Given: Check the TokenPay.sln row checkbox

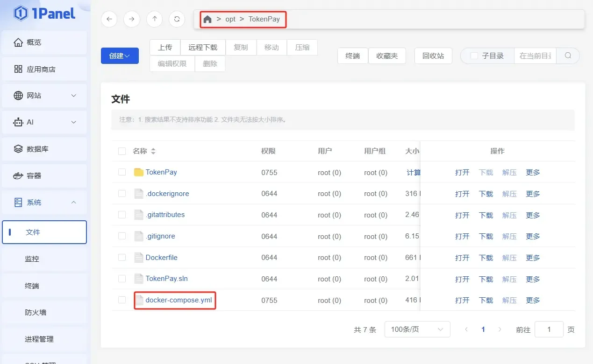Looking at the screenshot, I should (122, 279).
